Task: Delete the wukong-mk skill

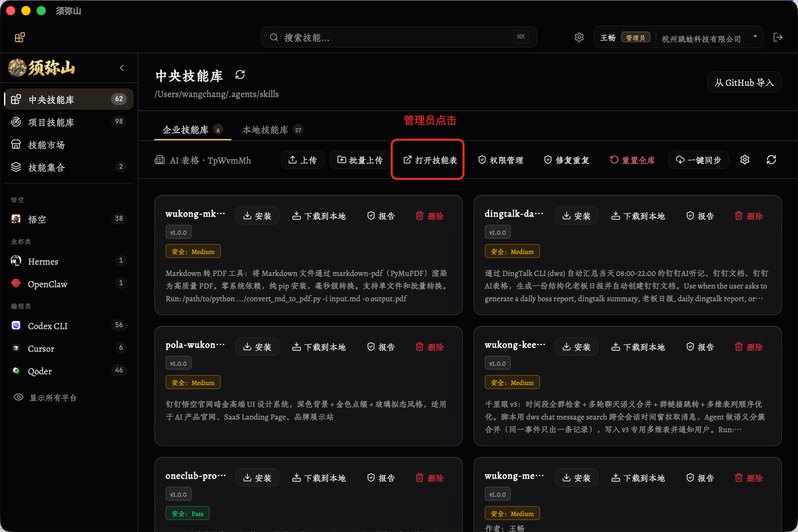Action: pyautogui.click(x=430, y=216)
